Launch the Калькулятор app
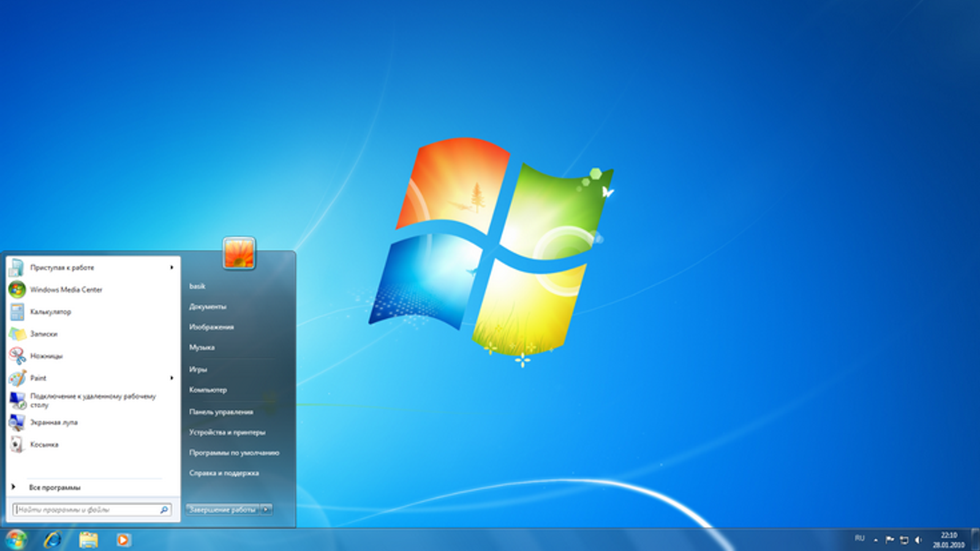The image size is (980, 551). tap(92, 312)
